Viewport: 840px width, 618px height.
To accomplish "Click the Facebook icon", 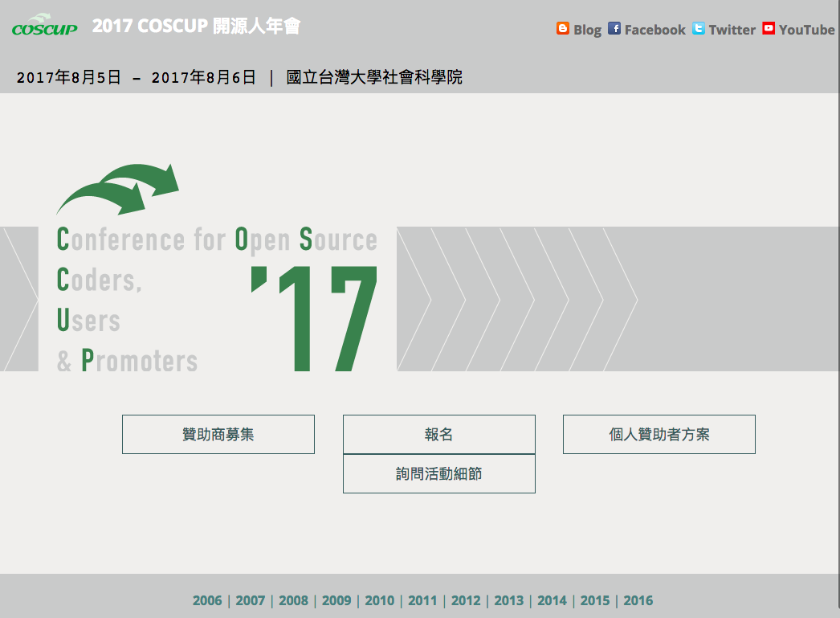I will pyautogui.click(x=614, y=28).
